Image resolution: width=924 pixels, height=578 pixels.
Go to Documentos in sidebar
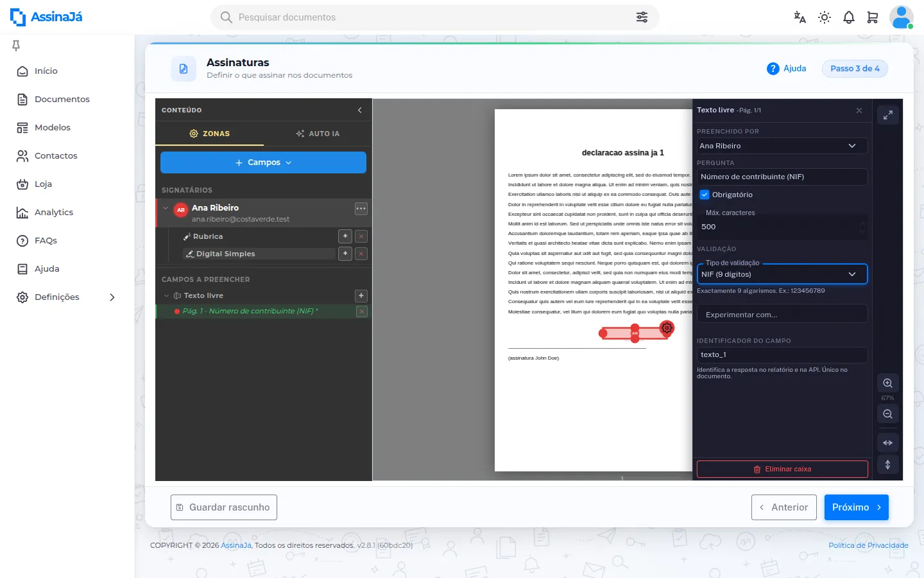coord(62,100)
